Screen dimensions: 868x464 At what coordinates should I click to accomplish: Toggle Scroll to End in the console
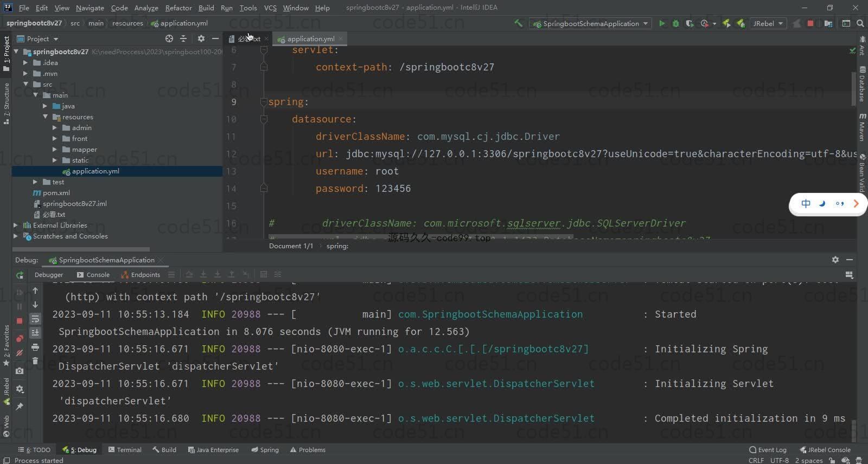pyautogui.click(x=35, y=332)
